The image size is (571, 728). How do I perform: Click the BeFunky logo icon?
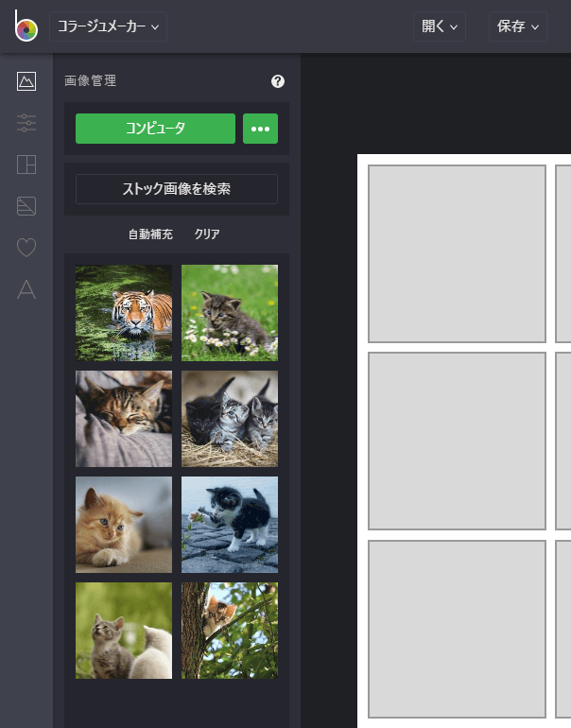coord(26,26)
